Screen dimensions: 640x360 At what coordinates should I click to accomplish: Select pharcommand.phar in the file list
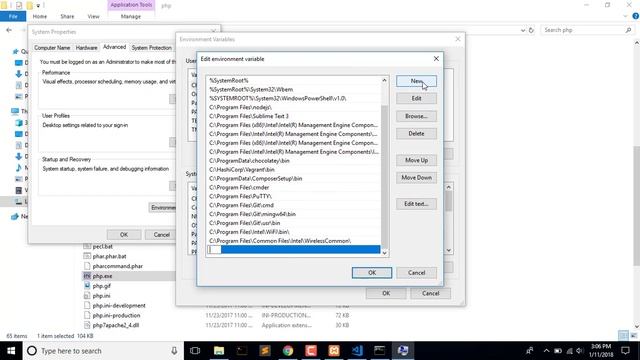coord(118,266)
